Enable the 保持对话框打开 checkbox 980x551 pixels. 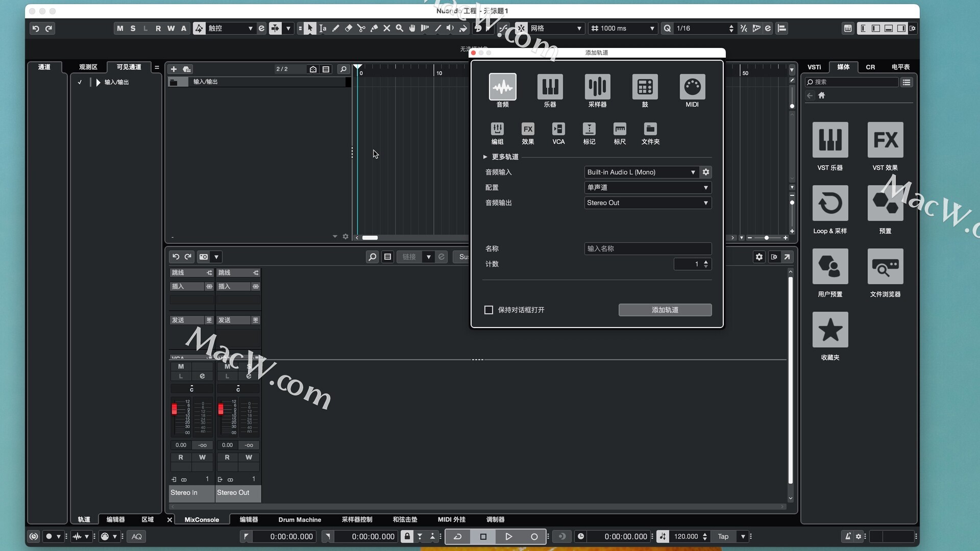(x=488, y=310)
